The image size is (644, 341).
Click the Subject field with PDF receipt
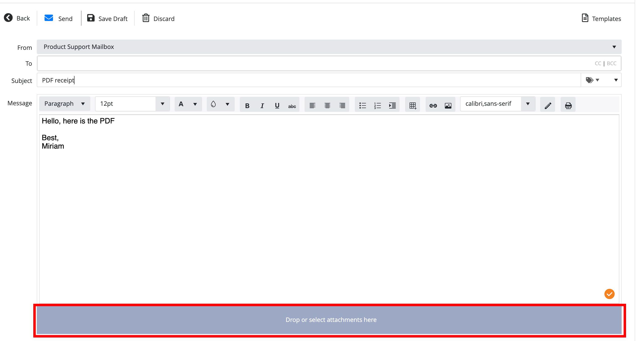(x=309, y=80)
